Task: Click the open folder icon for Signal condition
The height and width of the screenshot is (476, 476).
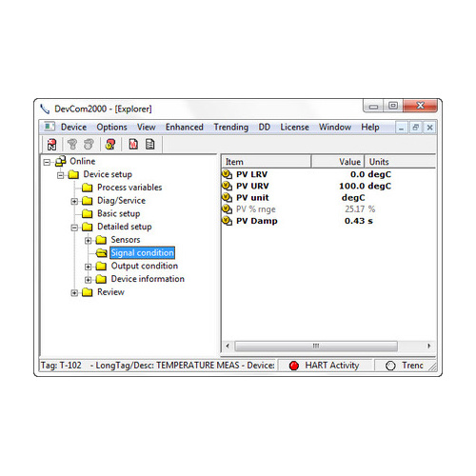Action: [101, 253]
